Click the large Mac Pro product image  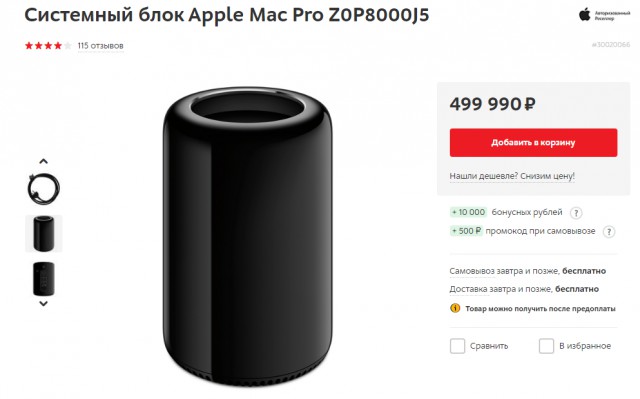pos(247,237)
